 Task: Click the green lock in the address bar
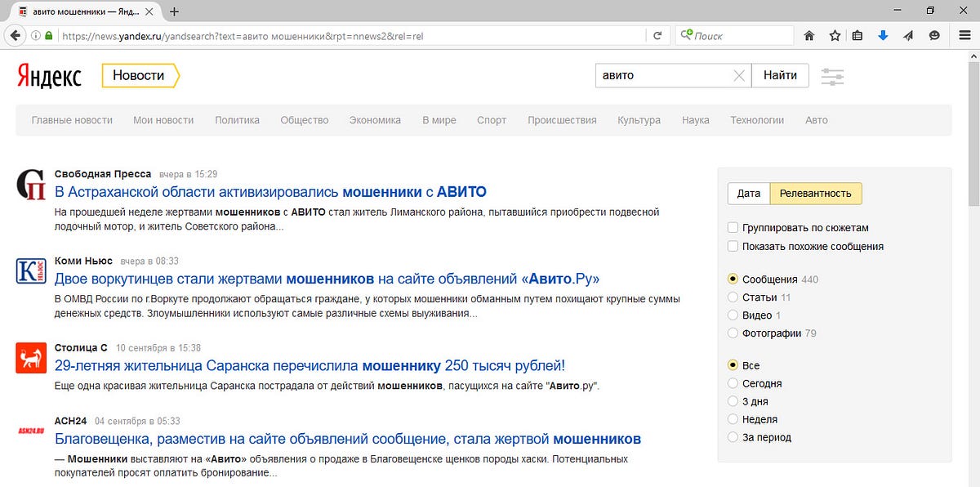[x=49, y=35]
